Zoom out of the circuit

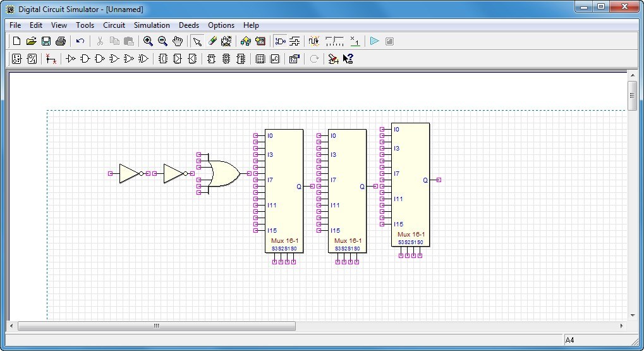point(162,41)
